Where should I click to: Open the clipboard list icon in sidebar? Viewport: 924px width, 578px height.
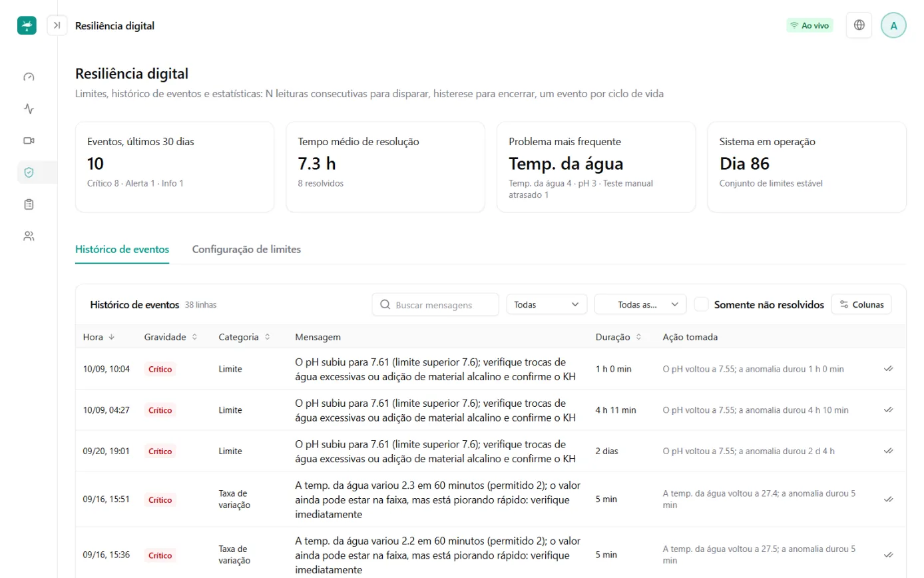29,204
